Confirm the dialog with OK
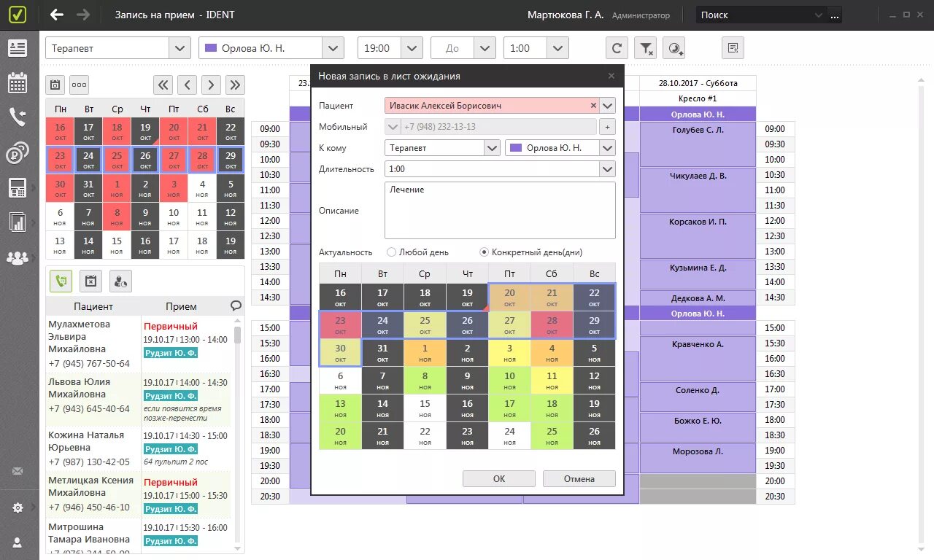 pos(499,479)
